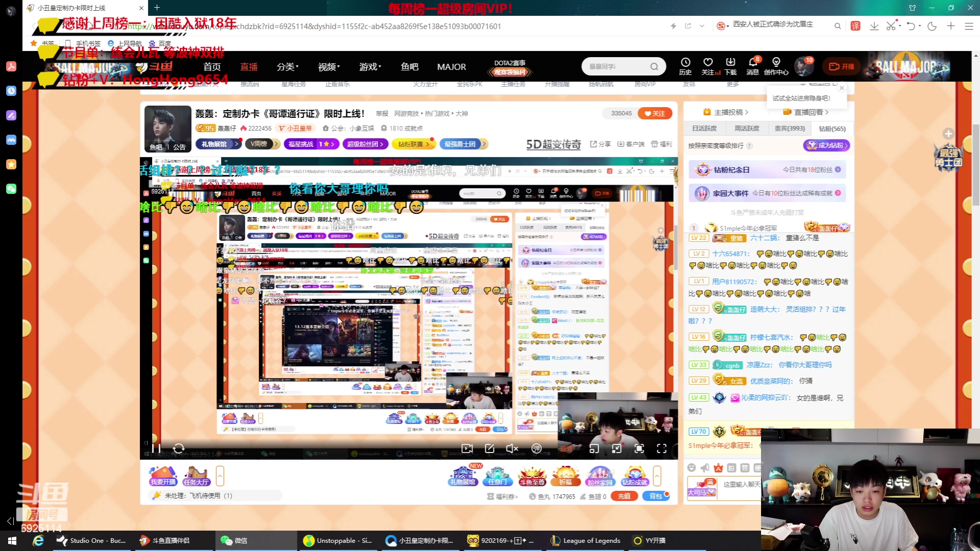Click the 分享 share link

tap(601, 144)
